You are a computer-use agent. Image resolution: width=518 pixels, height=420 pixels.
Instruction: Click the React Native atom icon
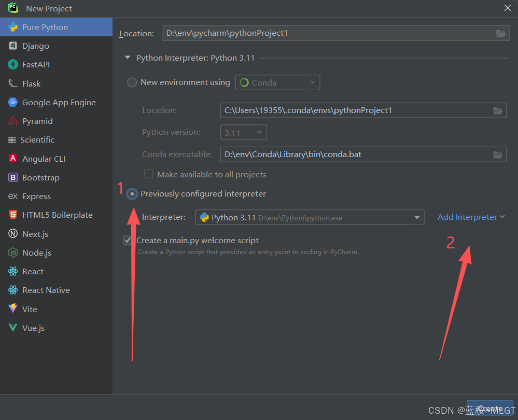point(13,290)
